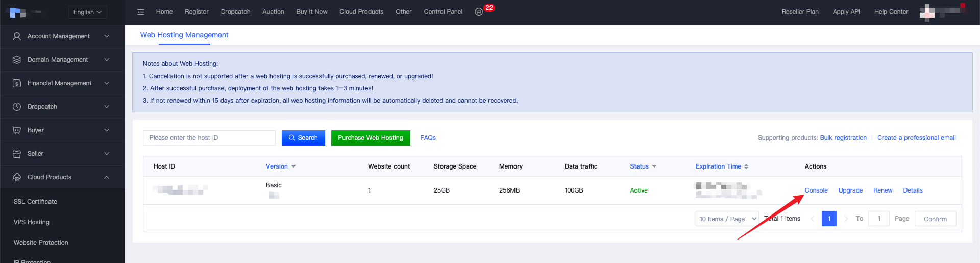Click the 100GB data traffic cell
This screenshot has width=980, height=263.
pos(574,190)
